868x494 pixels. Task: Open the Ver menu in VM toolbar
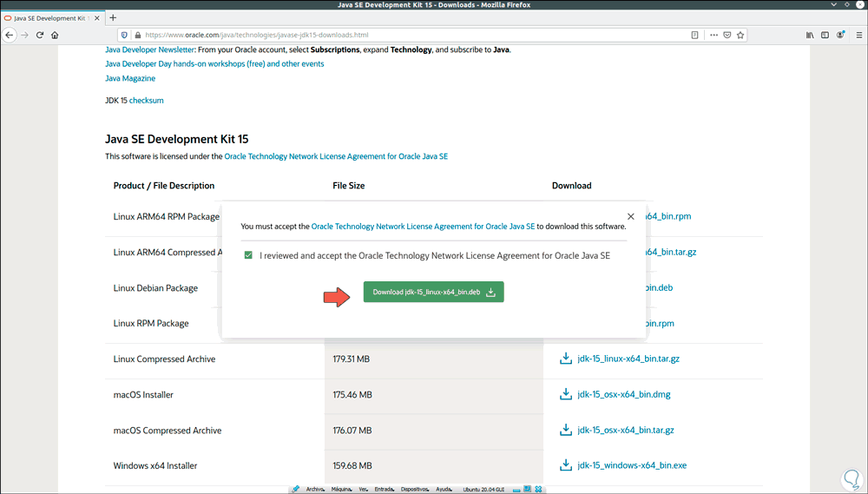click(x=363, y=490)
